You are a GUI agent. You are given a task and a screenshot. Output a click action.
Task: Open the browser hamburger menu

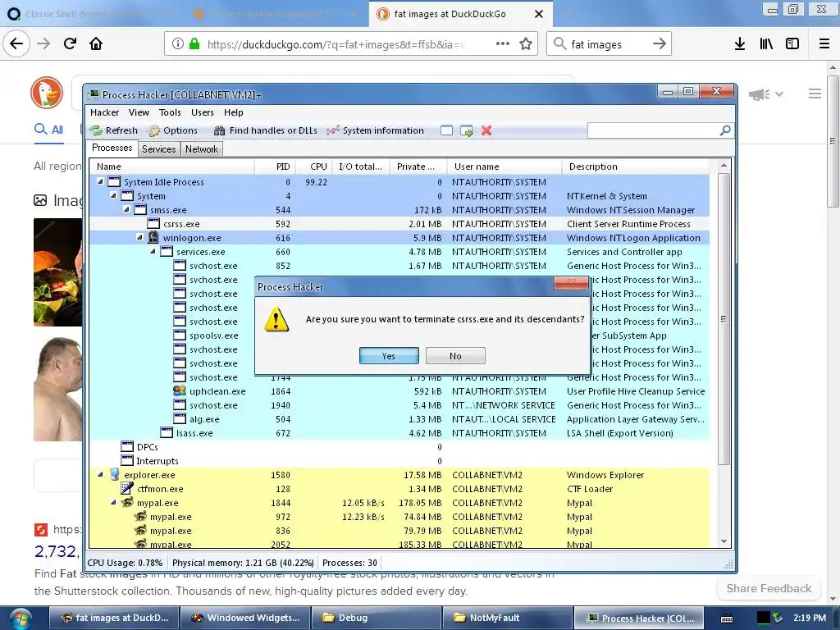coord(824,44)
